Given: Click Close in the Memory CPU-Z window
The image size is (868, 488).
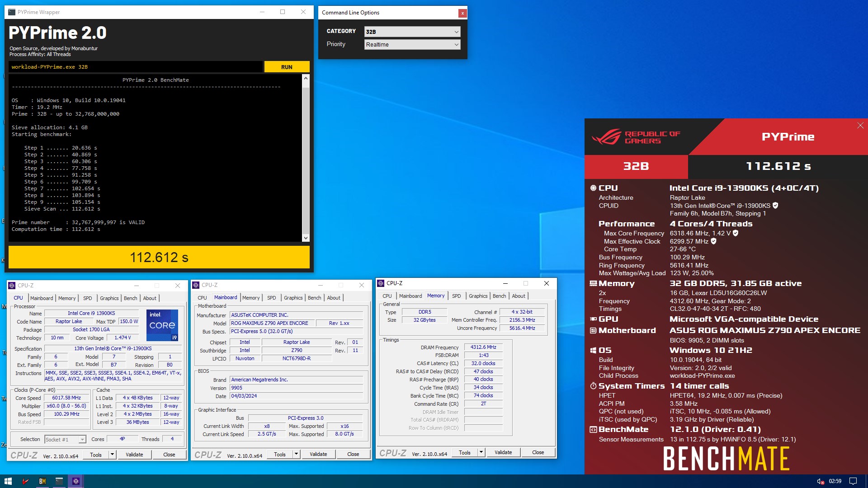Looking at the screenshot, I should 538,452.
